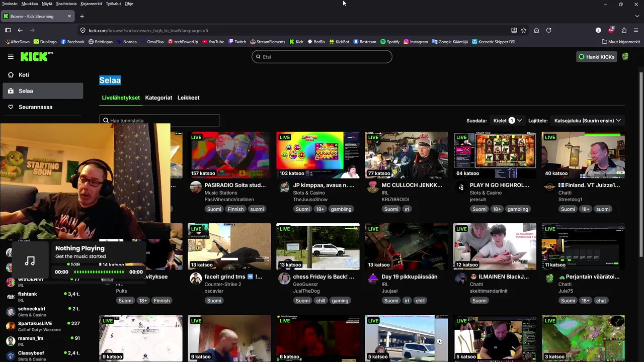The height and width of the screenshot is (362, 644).
Task: Click the JusiTheDog channel avatar
Action: click(284, 279)
